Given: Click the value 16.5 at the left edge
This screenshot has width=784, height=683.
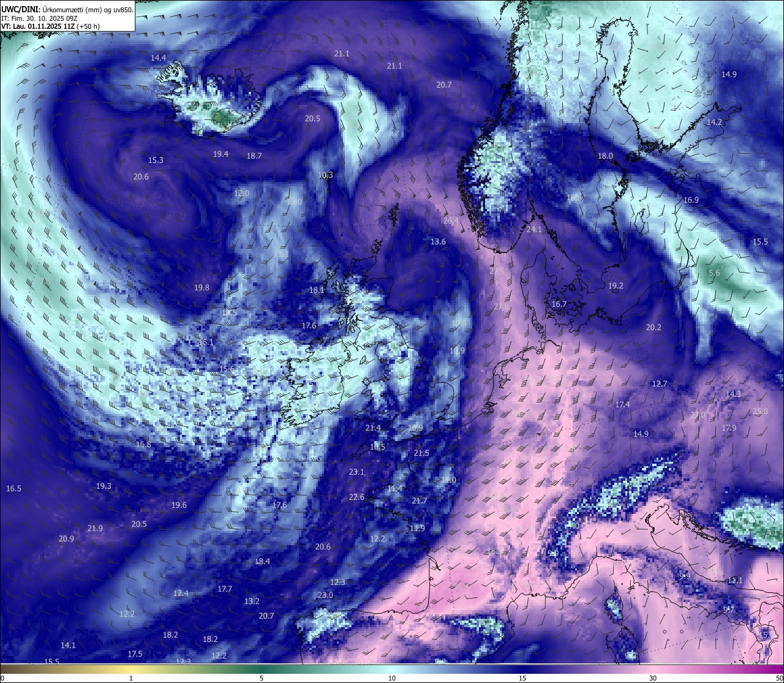Looking at the screenshot, I should point(13,488).
